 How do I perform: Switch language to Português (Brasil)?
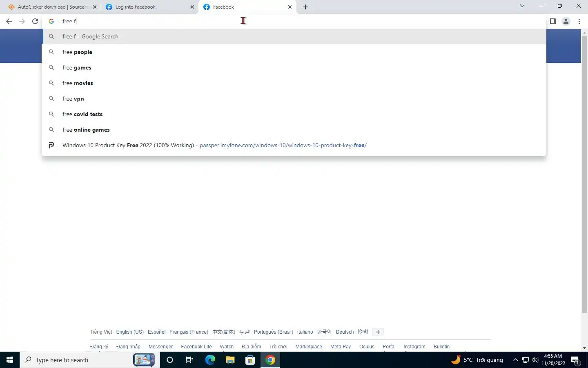(274, 332)
